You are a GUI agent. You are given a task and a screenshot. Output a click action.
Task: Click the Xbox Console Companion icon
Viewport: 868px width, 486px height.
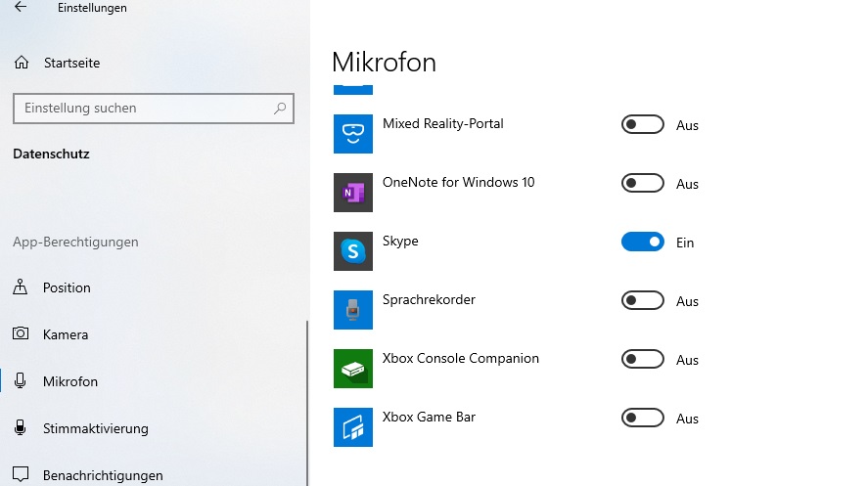[x=353, y=369]
